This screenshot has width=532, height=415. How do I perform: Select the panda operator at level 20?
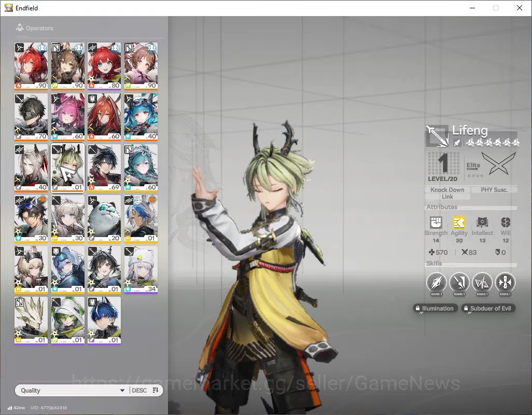(104, 218)
